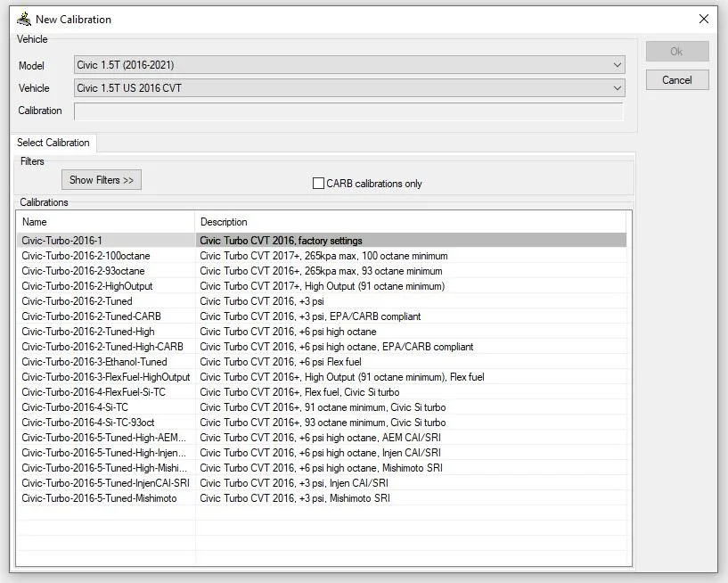
Task: Click description '+3 psi, Mishimoto SRI'
Action: click(x=345, y=498)
